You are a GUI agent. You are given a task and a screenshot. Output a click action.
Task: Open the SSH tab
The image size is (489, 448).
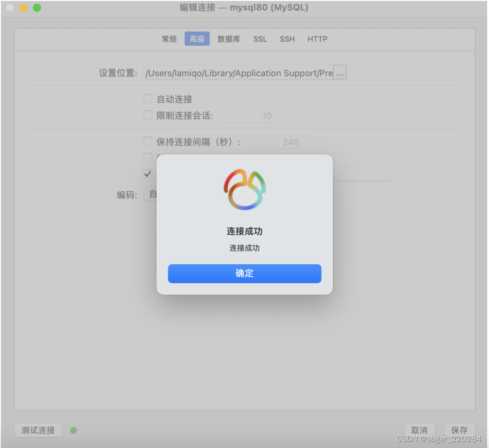click(x=287, y=39)
